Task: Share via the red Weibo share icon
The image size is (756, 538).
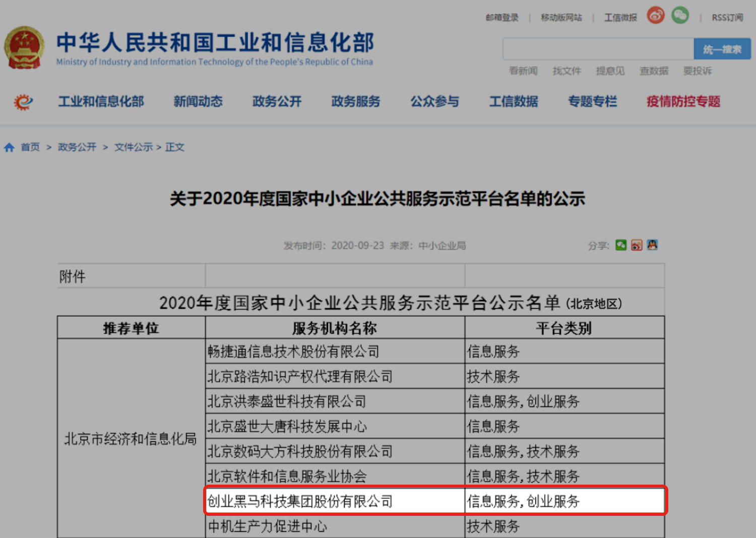Action: click(637, 245)
